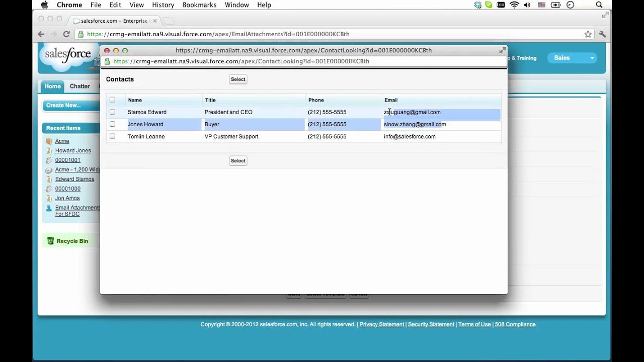Open the Chrome application menu
Screen dimensions: 644x362
pyautogui.click(x=69, y=5)
